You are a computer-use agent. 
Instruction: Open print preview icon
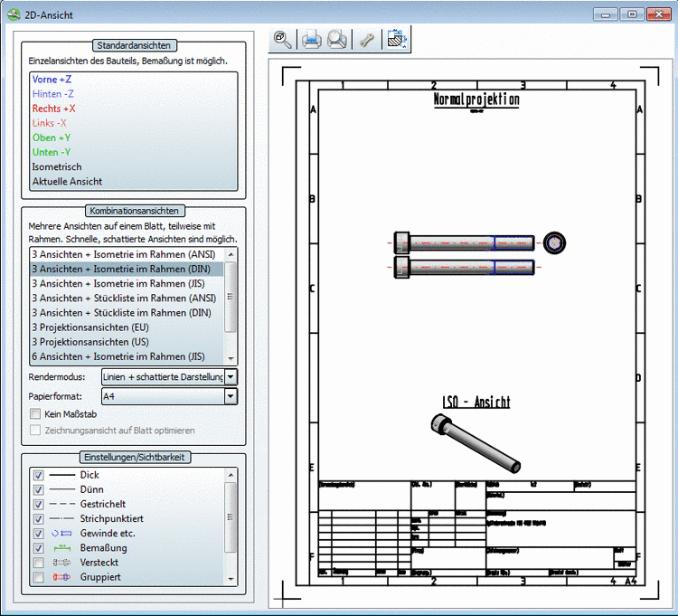pyautogui.click(x=337, y=40)
